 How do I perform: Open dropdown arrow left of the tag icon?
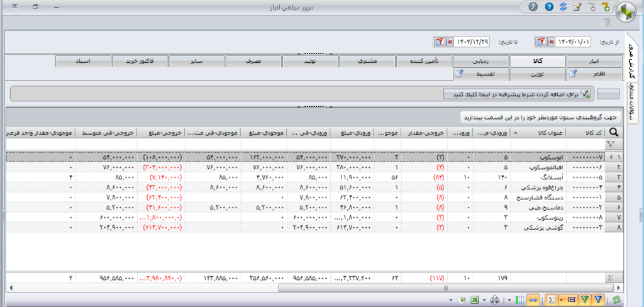pyautogui.click(x=452, y=300)
